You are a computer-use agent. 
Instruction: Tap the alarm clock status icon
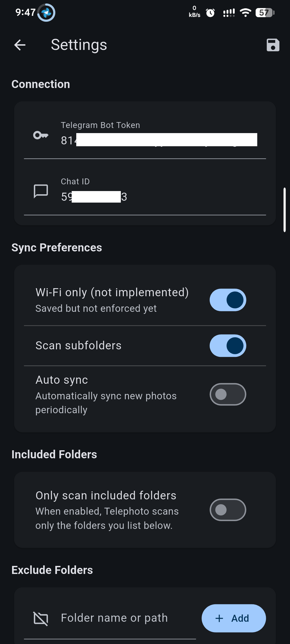[210, 13]
